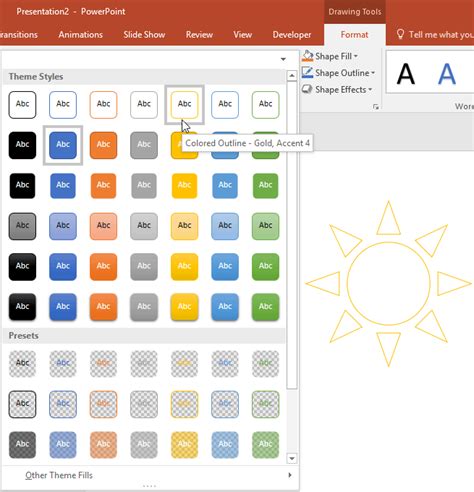Click the gallery scroll up arrow
The height and width of the screenshot is (492, 474).
[292, 76]
